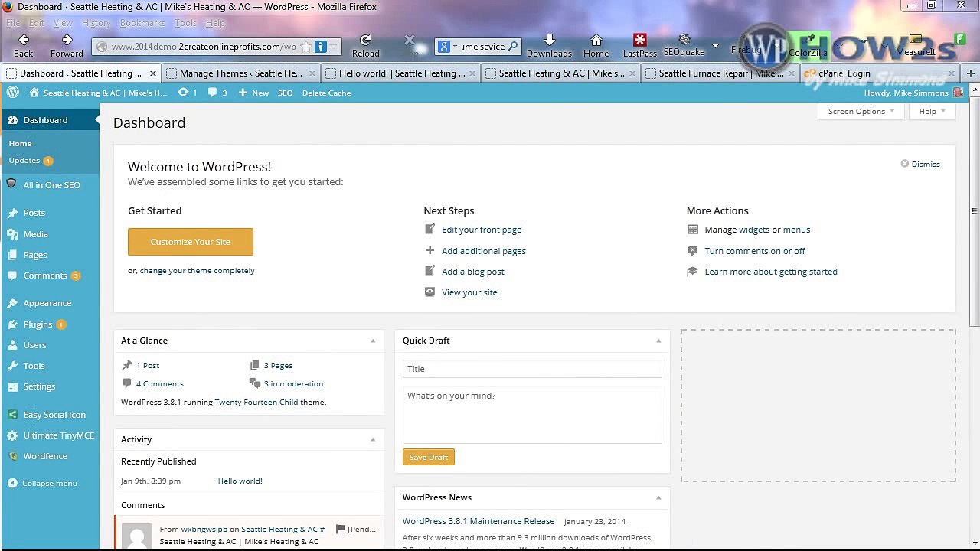The image size is (980, 551).
Task: Click the Quick Draft Title field
Action: coord(532,369)
